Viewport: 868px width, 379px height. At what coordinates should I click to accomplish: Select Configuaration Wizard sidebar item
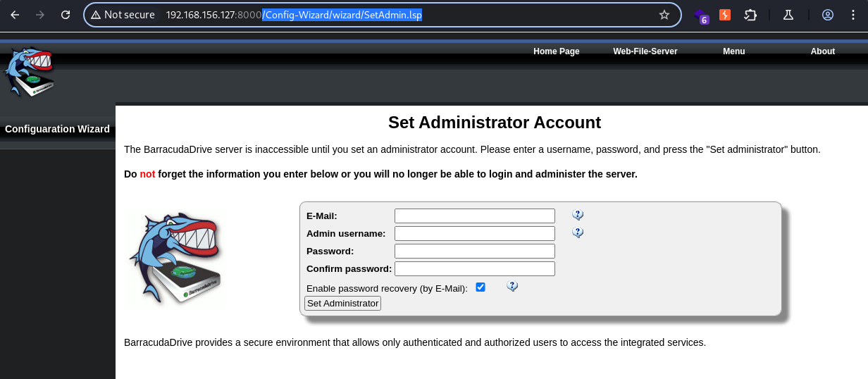point(58,129)
